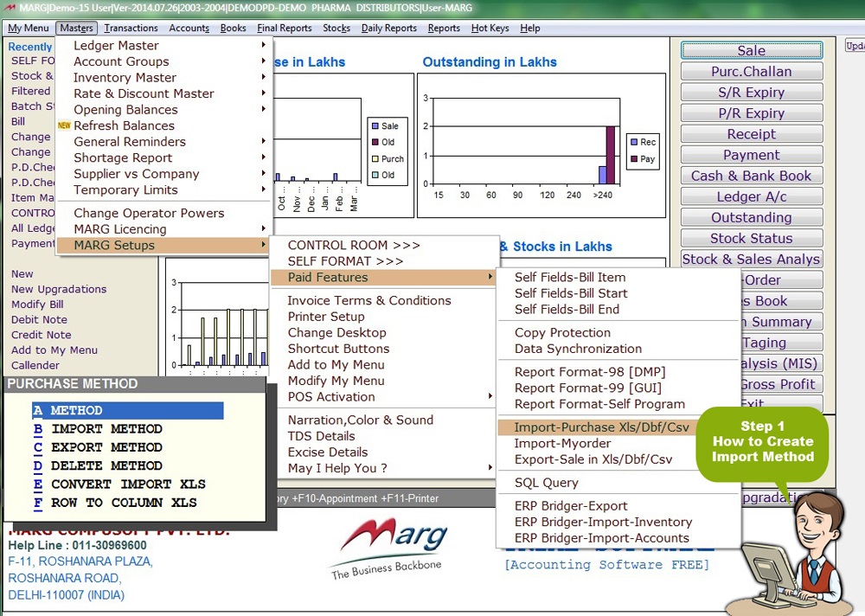The width and height of the screenshot is (865, 616).
Task: Click the S/R Expiry button
Action: (752, 93)
